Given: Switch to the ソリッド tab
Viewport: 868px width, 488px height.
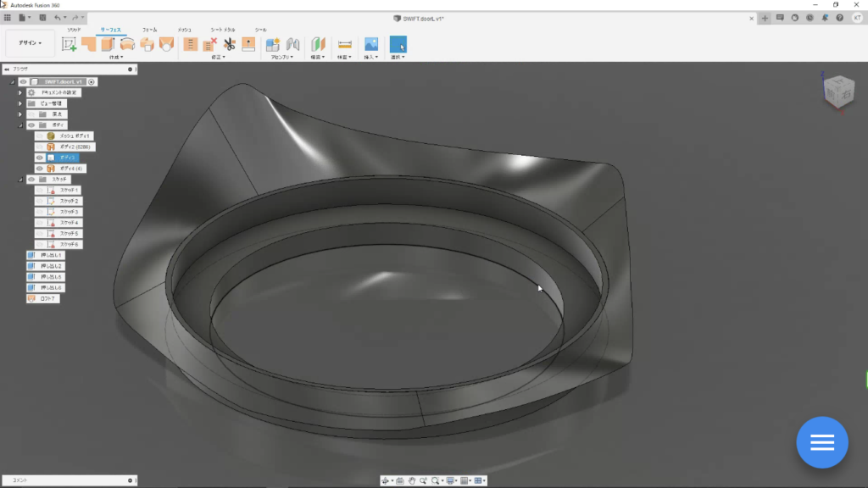Looking at the screenshot, I should pos(74,30).
